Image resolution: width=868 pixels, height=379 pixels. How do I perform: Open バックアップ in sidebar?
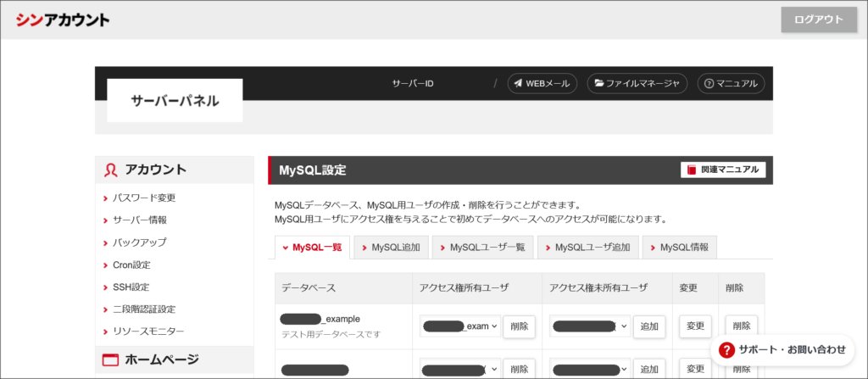(140, 242)
